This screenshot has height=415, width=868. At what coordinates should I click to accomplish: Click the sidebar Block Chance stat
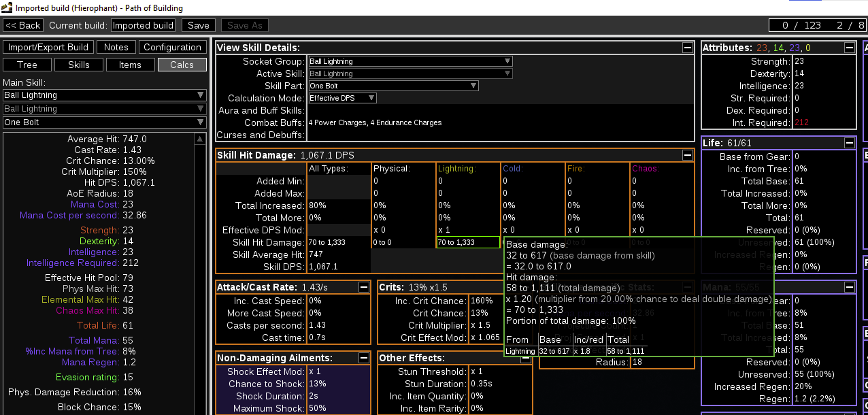point(99,407)
